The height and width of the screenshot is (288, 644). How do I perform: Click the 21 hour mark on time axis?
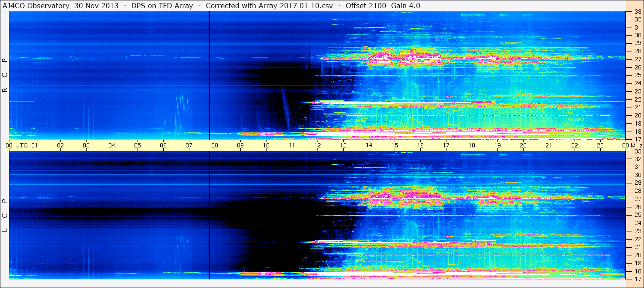(x=549, y=145)
